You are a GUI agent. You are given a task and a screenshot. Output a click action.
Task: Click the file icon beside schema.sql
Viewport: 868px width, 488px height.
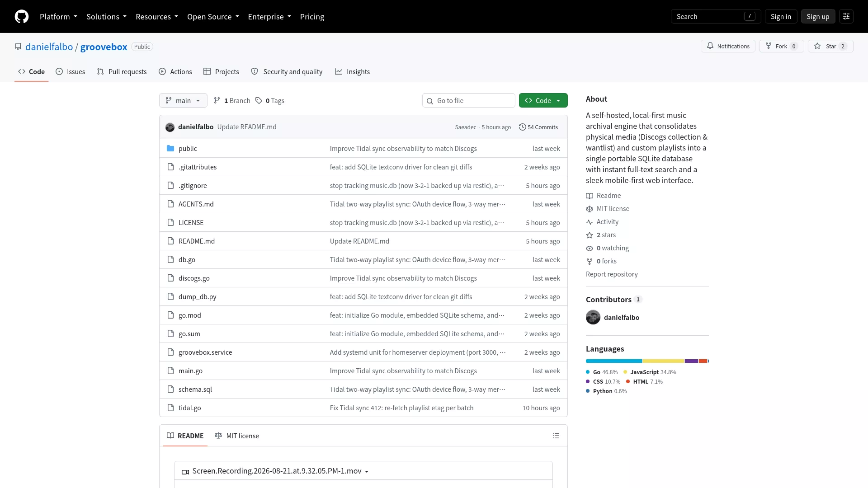pyautogui.click(x=170, y=389)
